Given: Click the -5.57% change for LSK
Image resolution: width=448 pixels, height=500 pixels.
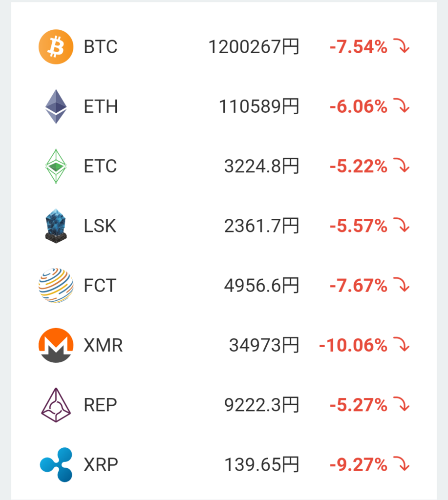Looking at the screenshot, I should coord(358,226).
